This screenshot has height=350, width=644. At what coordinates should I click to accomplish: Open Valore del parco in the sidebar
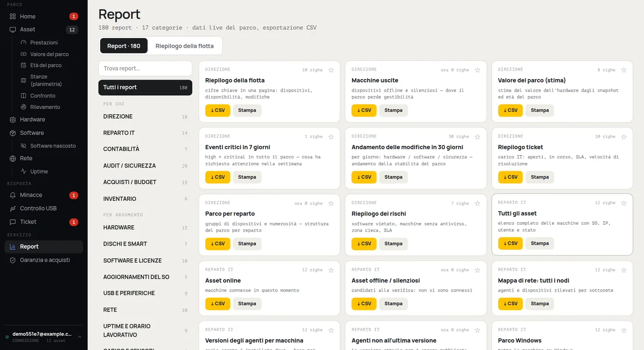[x=49, y=54]
